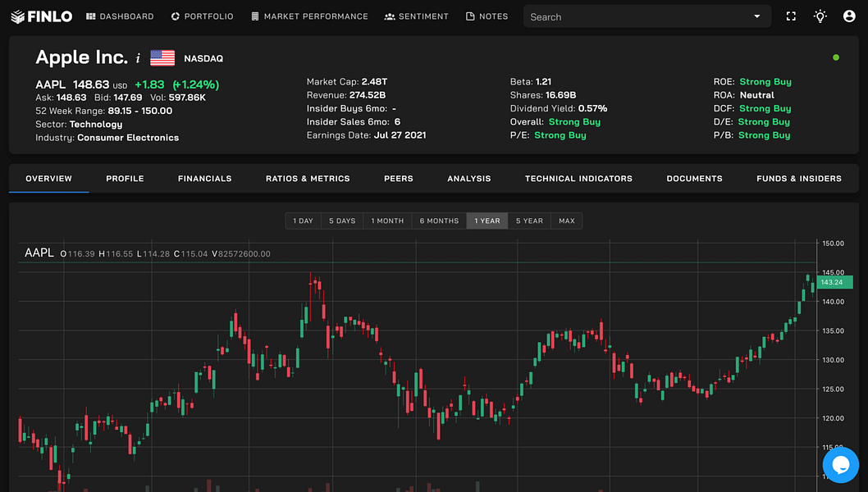Select the Overview tab

[x=48, y=179]
